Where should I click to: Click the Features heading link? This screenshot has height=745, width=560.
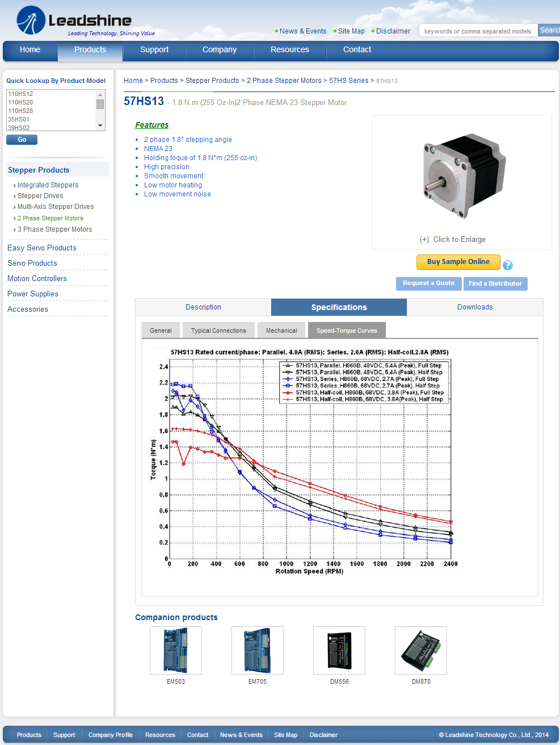151,125
